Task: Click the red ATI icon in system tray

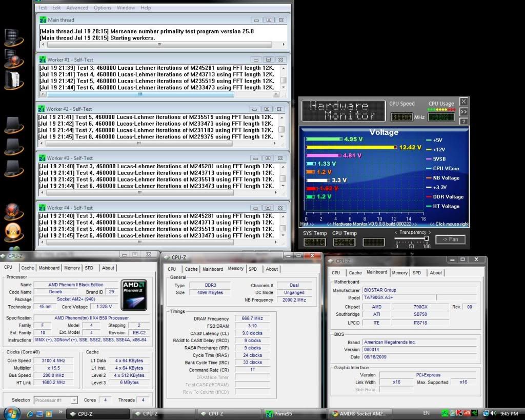Action: pos(468,413)
